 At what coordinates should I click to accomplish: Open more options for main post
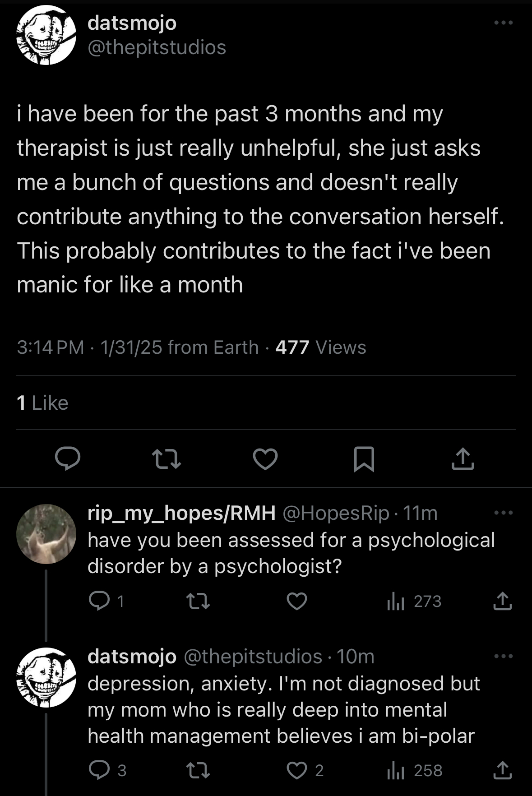click(503, 23)
